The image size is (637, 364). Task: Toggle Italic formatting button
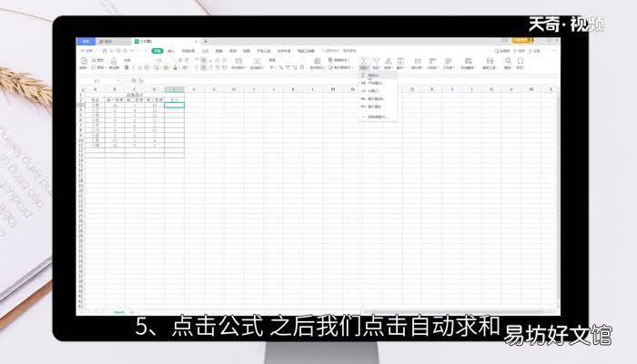(133, 67)
